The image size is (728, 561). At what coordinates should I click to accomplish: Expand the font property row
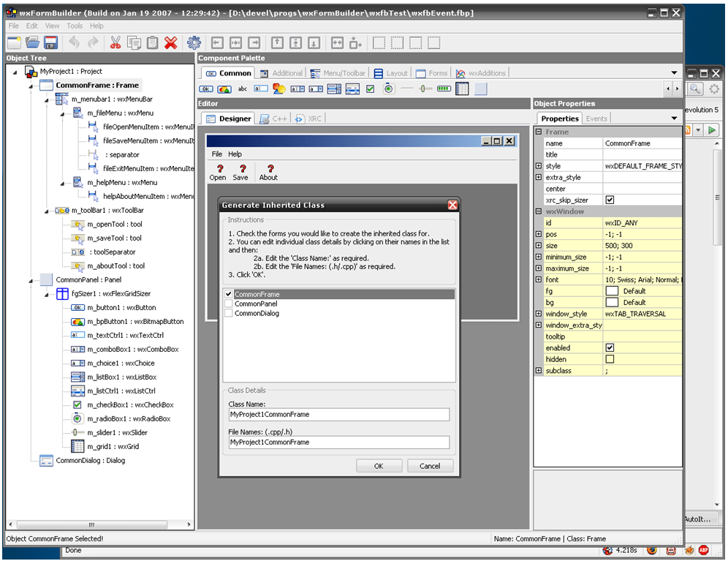click(539, 279)
